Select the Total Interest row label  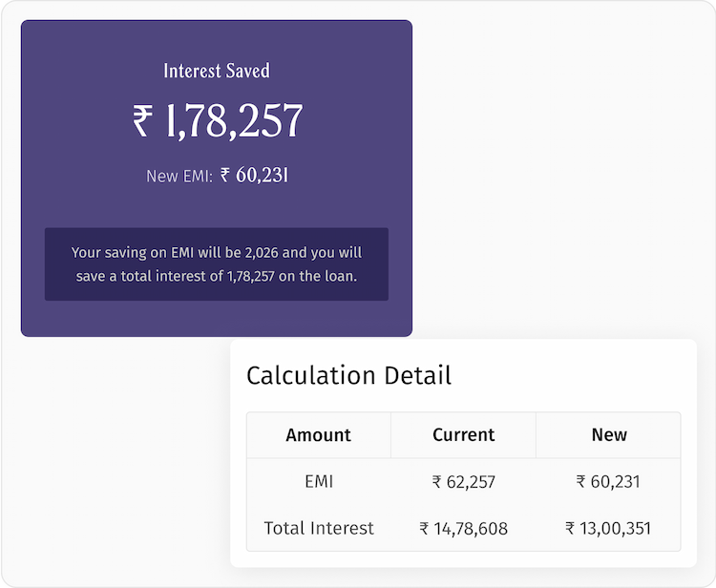click(319, 528)
